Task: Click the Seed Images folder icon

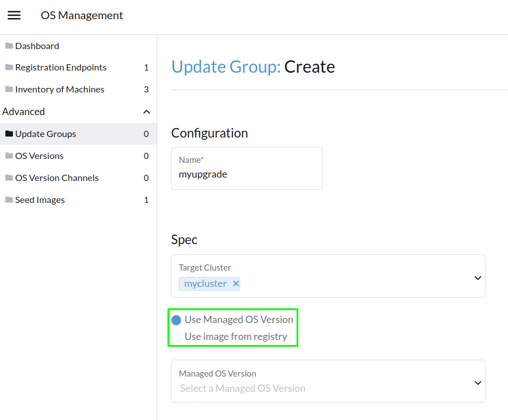Action: [9, 200]
